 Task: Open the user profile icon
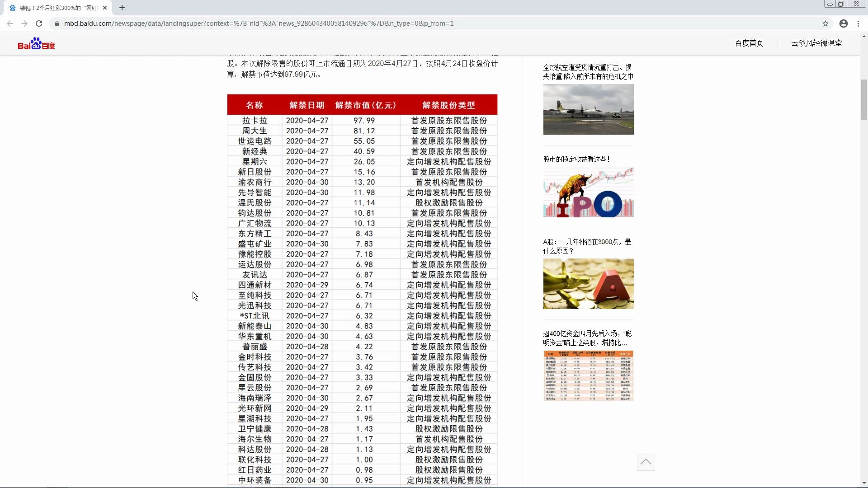844,23
